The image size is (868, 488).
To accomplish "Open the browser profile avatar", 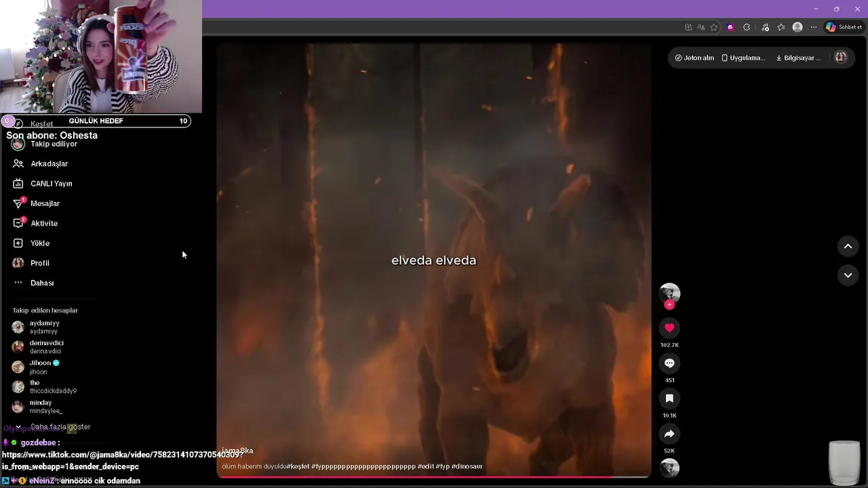I will click(x=797, y=27).
